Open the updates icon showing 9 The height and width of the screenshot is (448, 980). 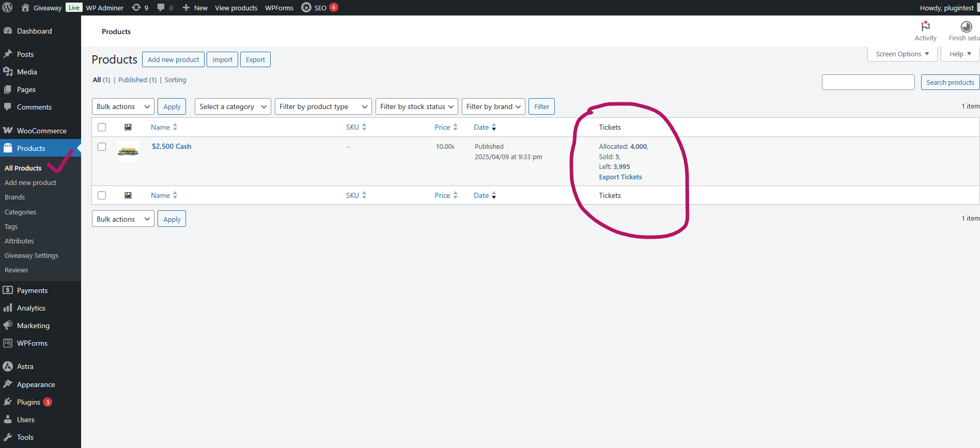[136, 8]
